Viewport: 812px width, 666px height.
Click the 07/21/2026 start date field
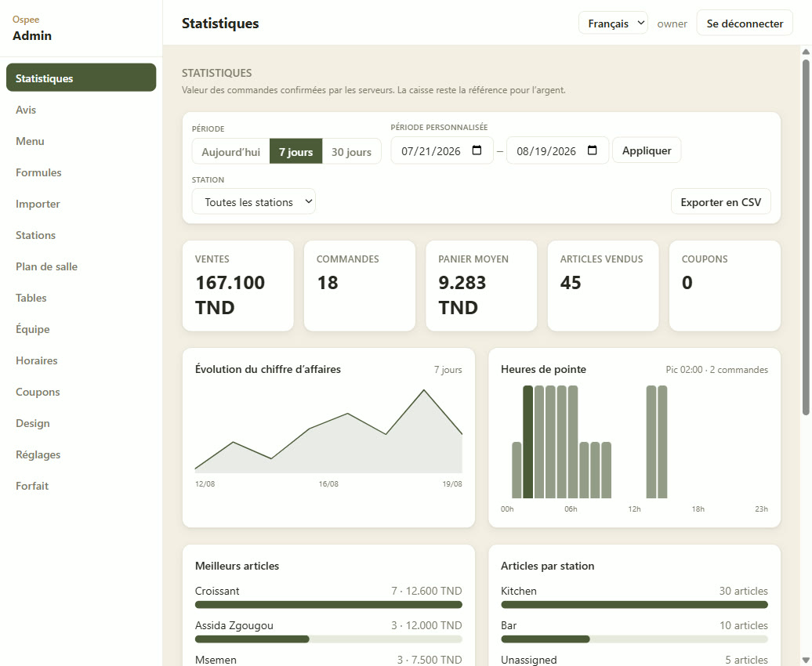coord(442,150)
